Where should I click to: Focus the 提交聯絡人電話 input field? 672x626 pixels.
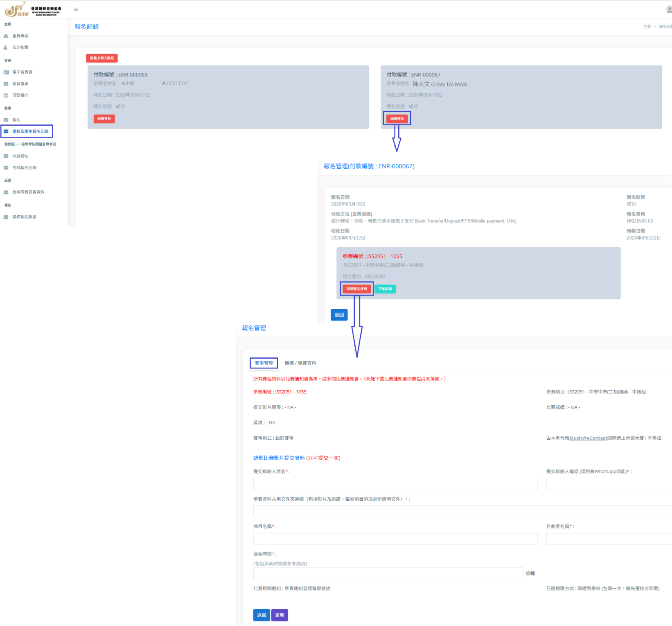pyautogui.click(x=609, y=484)
